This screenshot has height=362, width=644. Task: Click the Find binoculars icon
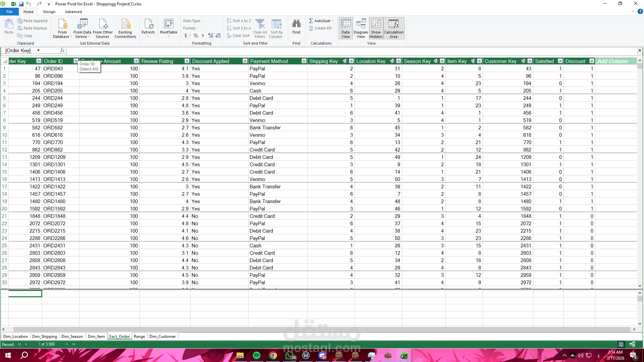point(296,24)
